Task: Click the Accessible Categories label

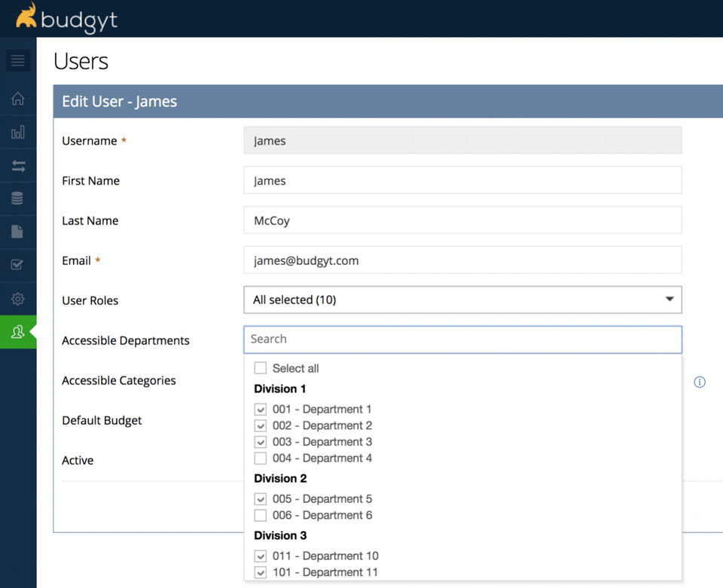Action: pyautogui.click(x=119, y=381)
